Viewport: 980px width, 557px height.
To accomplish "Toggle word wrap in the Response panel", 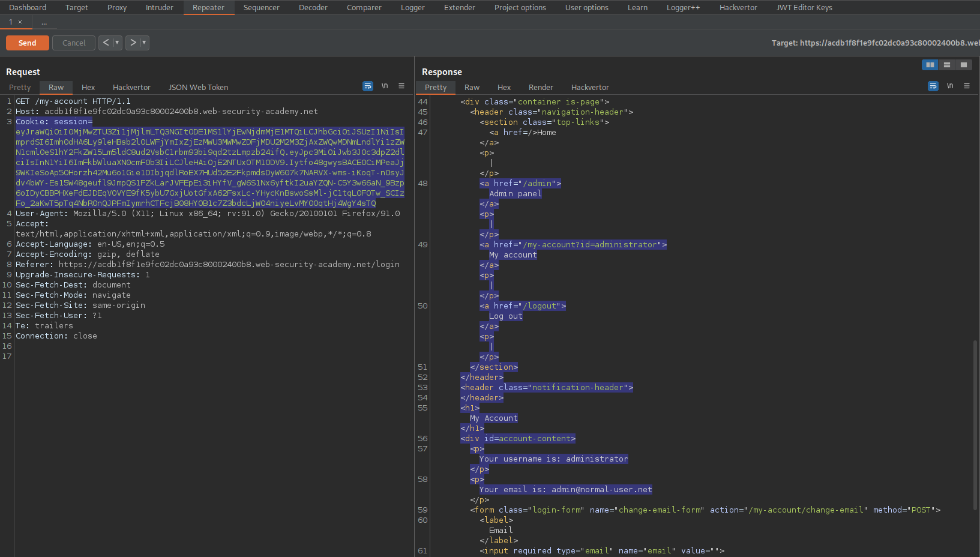I will 933,86.
